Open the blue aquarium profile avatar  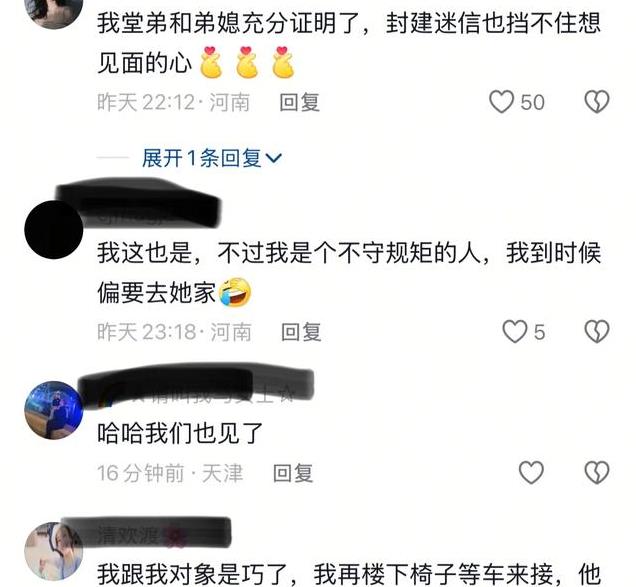tap(54, 410)
